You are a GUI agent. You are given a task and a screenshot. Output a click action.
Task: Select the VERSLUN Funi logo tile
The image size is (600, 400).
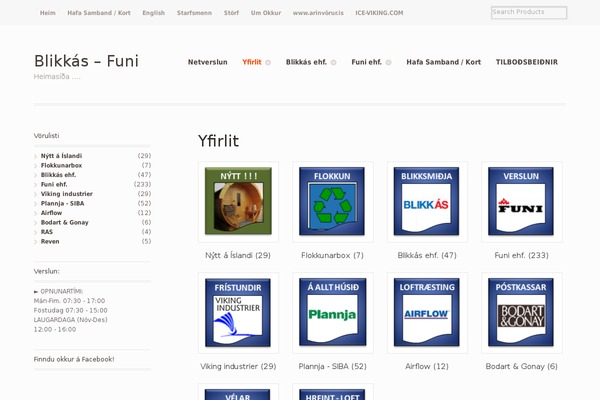pos(521,201)
